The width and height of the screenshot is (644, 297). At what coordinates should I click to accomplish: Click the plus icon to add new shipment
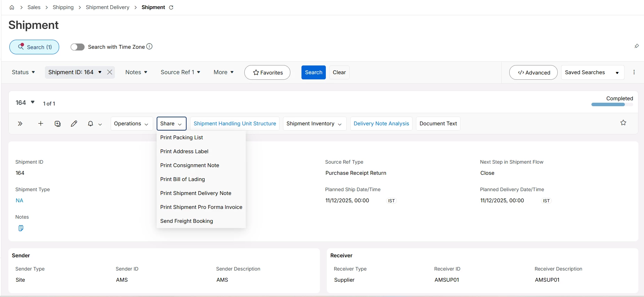(41, 124)
